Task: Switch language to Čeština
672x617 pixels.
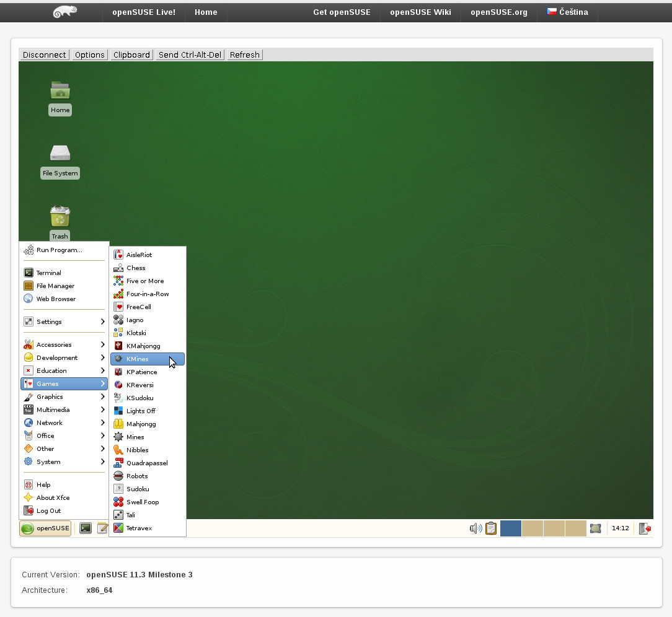Action: (x=568, y=12)
